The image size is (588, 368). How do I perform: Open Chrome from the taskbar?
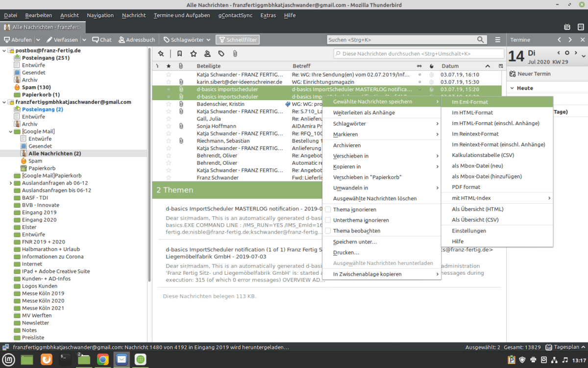102,360
